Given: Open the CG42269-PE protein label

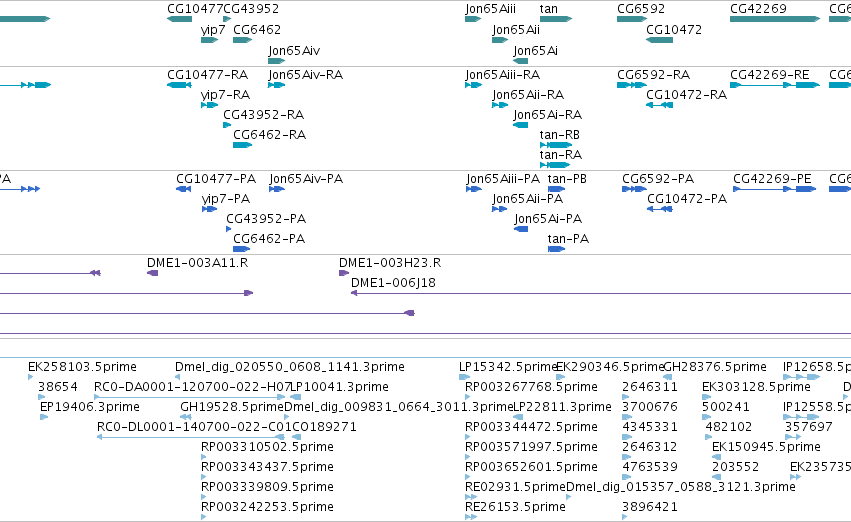Looking at the screenshot, I should click(x=772, y=179).
